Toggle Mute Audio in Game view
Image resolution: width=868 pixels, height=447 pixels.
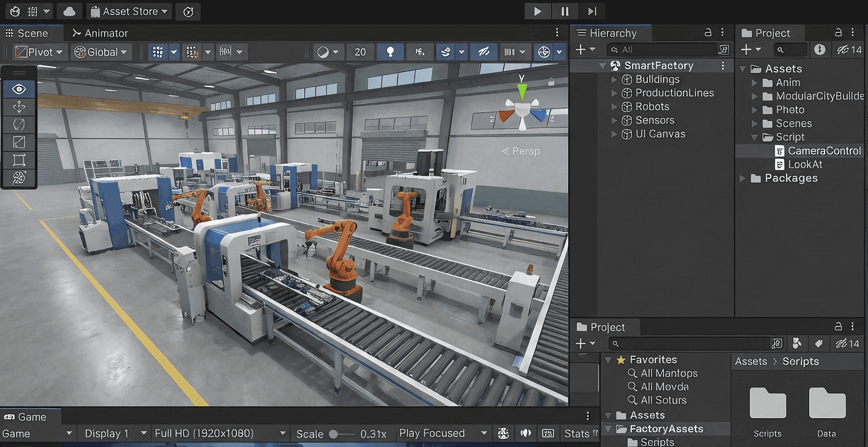tap(525, 433)
